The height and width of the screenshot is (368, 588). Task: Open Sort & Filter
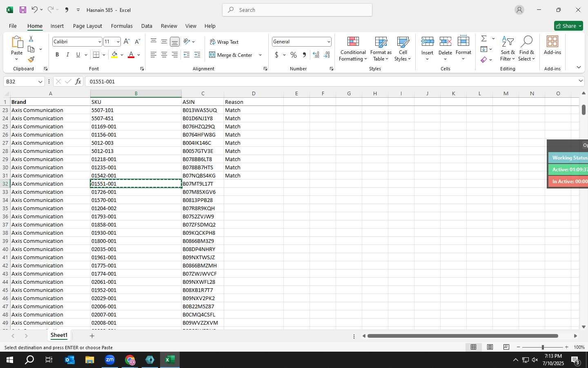(508, 49)
